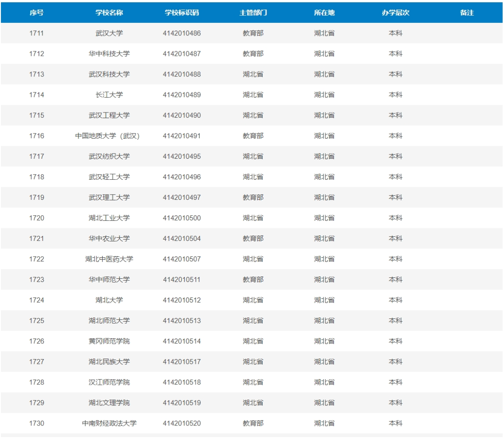
Task: Click 教育部 in the 华中农业大学 row
Action: click(x=253, y=239)
